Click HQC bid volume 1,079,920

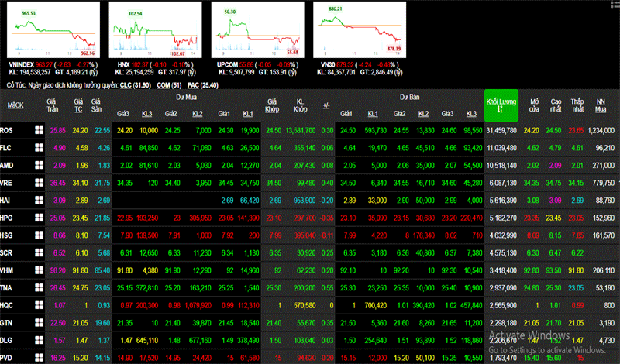point(198,305)
